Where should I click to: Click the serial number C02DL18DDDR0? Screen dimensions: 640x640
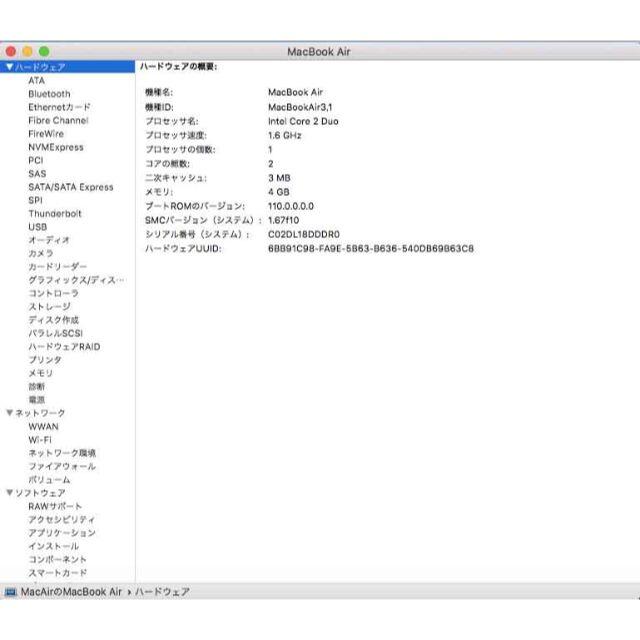click(304, 234)
